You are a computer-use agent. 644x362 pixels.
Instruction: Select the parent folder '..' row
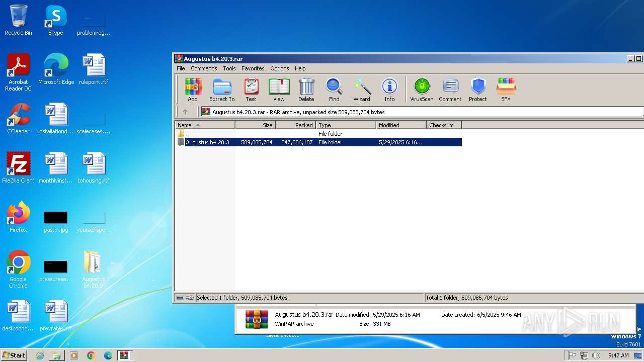(318, 134)
